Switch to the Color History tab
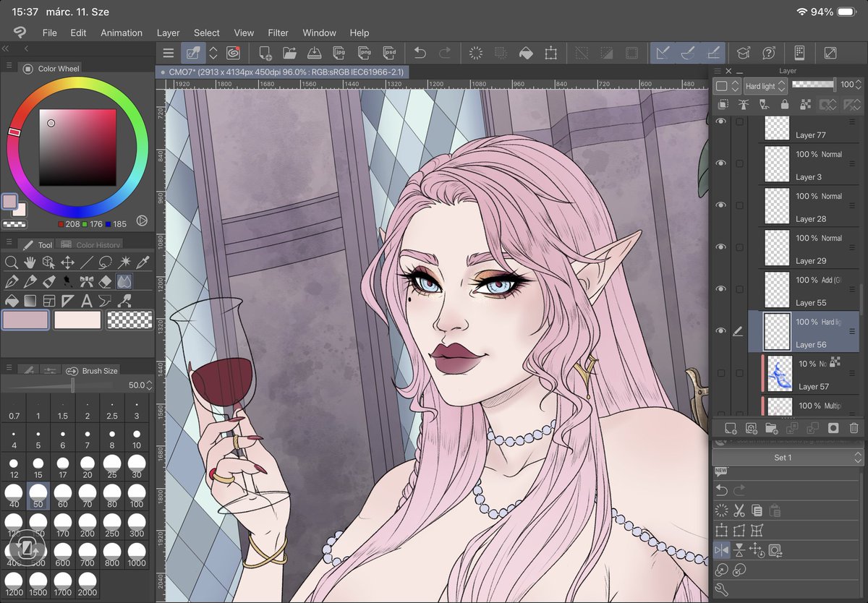 (90, 245)
